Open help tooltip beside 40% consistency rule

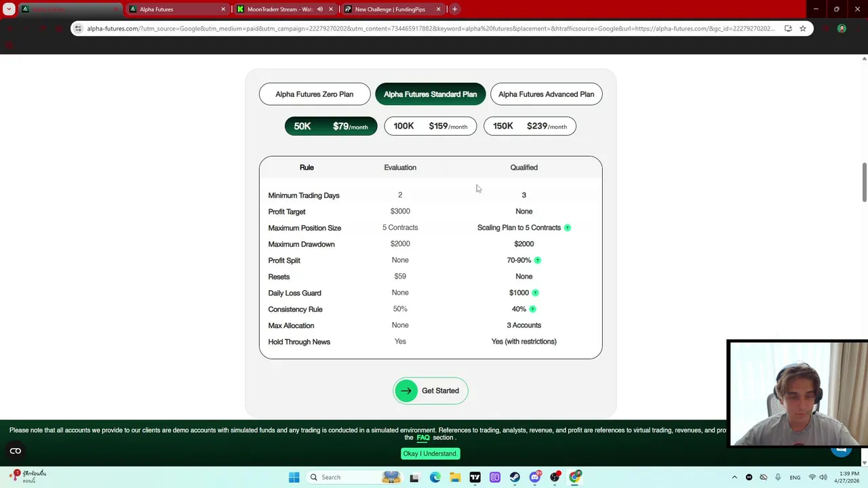click(532, 309)
